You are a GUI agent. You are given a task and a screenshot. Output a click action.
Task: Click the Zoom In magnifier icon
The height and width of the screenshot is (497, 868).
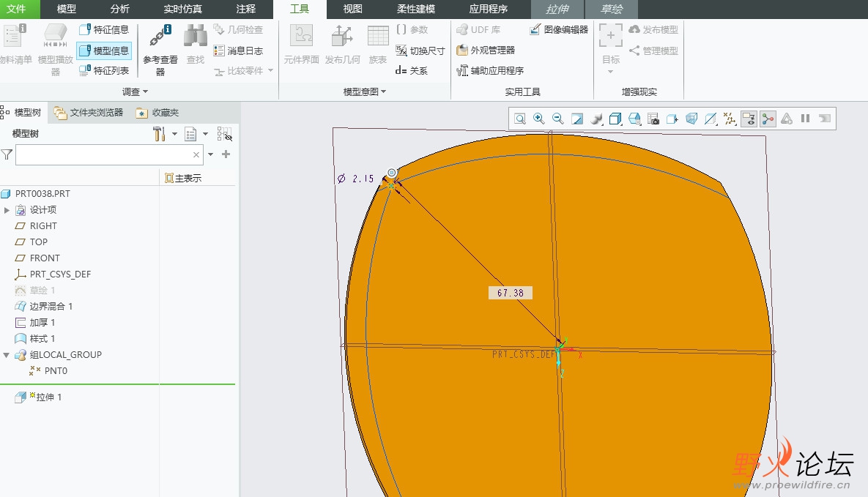[538, 119]
